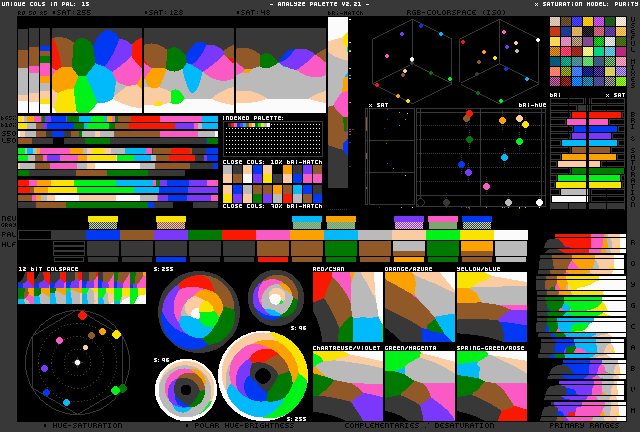Select the purple swatch in the PAL row

coord(171,235)
